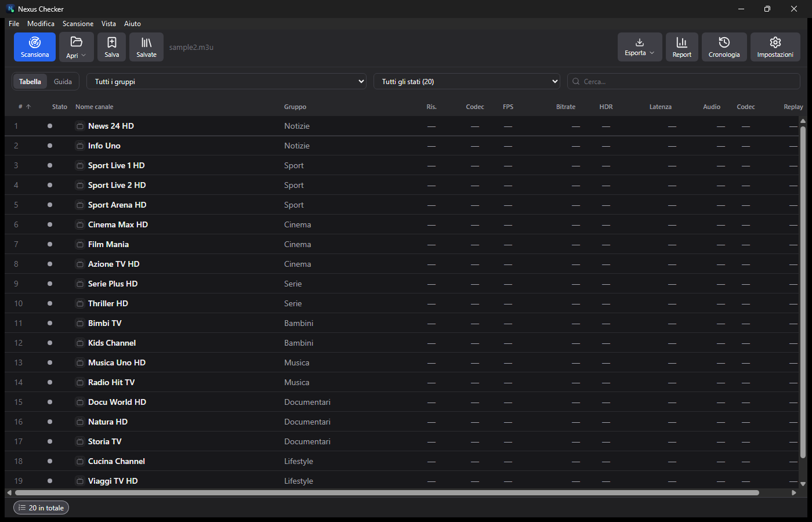812x522 pixels.
Task: Click the TV icon beside Cinema Max HD
Action: click(80, 224)
